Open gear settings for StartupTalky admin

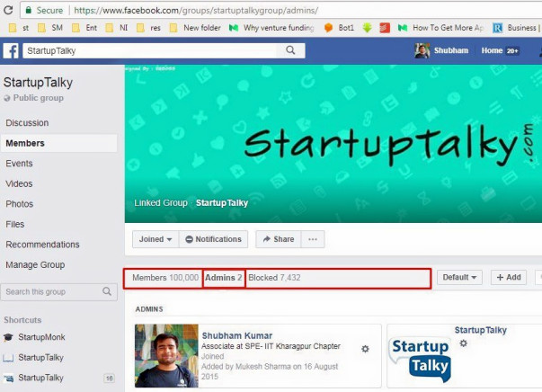pos(464,343)
